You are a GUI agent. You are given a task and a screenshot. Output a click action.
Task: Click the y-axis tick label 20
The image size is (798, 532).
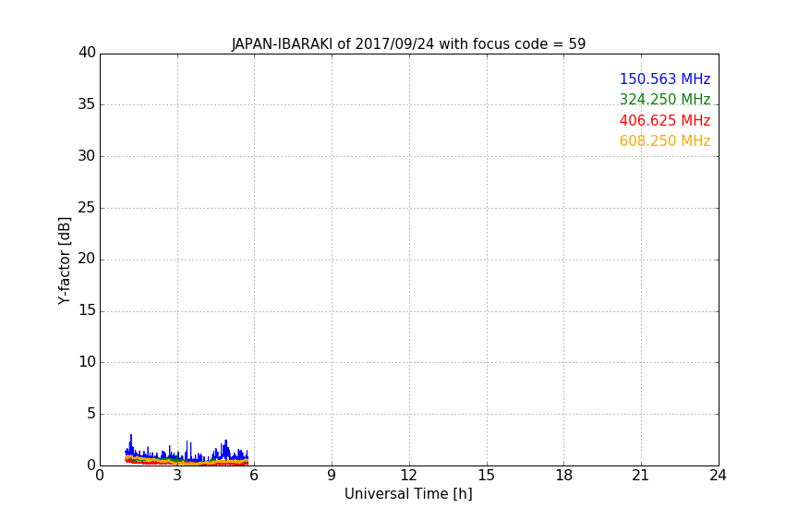click(87, 259)
